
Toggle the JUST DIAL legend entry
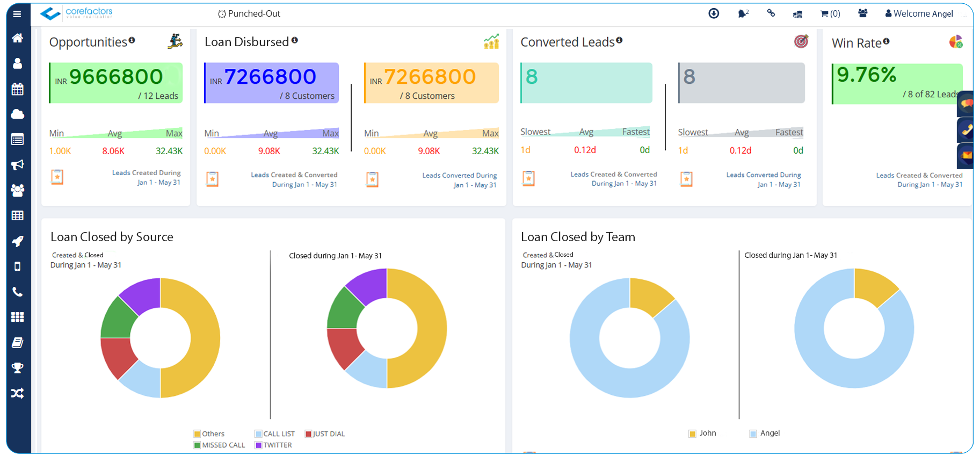point(325,434)
